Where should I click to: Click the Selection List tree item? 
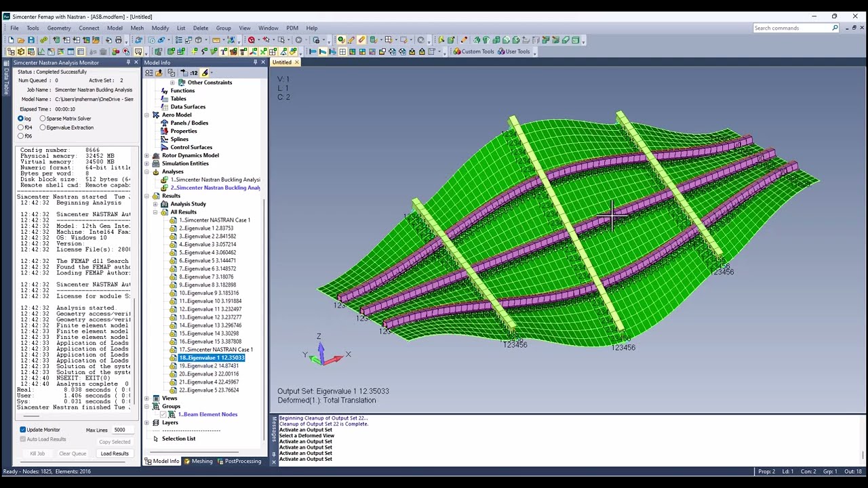(178, 439)
